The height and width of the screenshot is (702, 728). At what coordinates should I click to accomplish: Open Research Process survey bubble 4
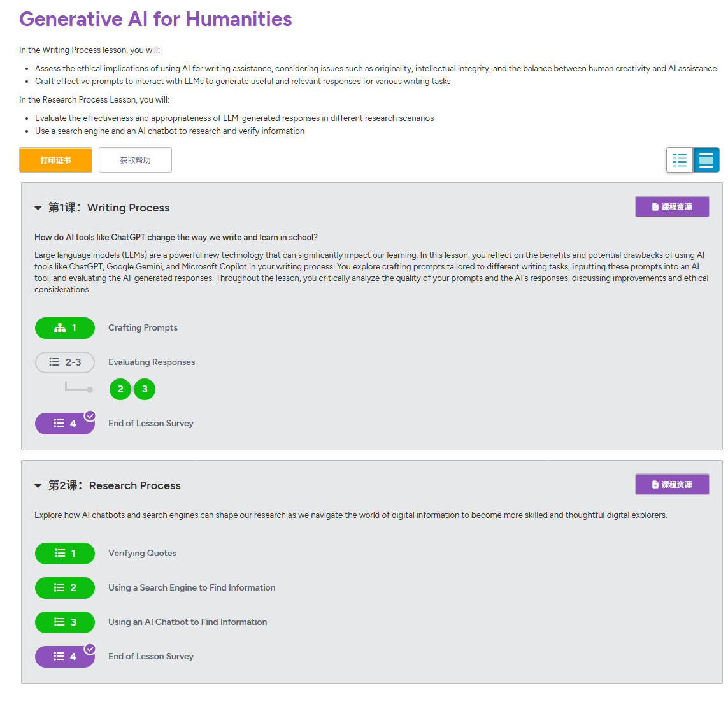pyautogui.click(x=65, y=657)
